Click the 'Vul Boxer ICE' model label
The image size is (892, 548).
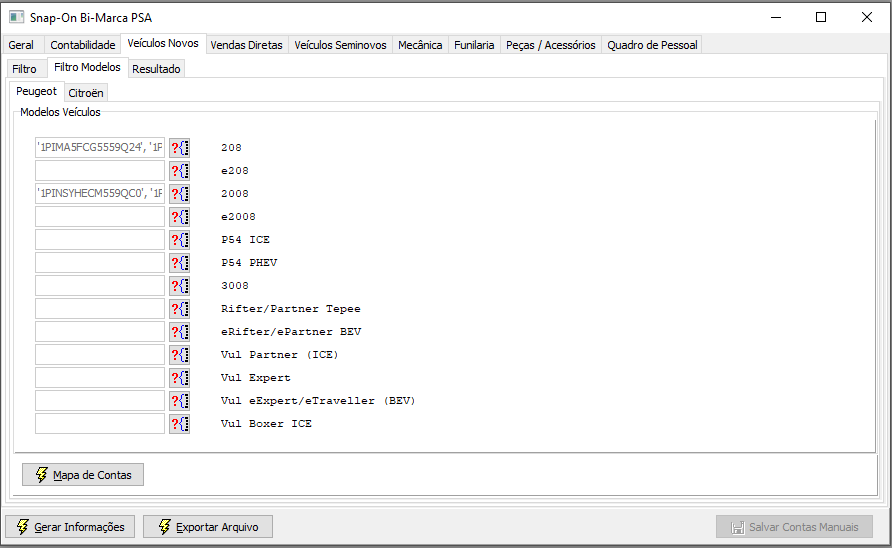pos(266,424)
